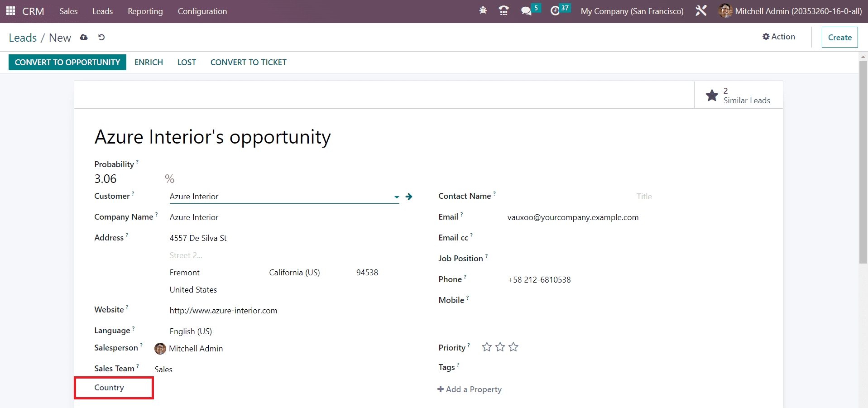Click the debug bug icon
The width and height of the screenshot is (868, 408).
point(483,10)
